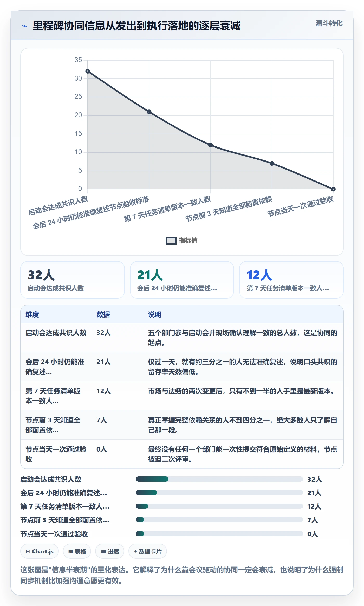Click the description starting with 五个部门参与启动会
364x606 pixels.
(x=243, y=338)
